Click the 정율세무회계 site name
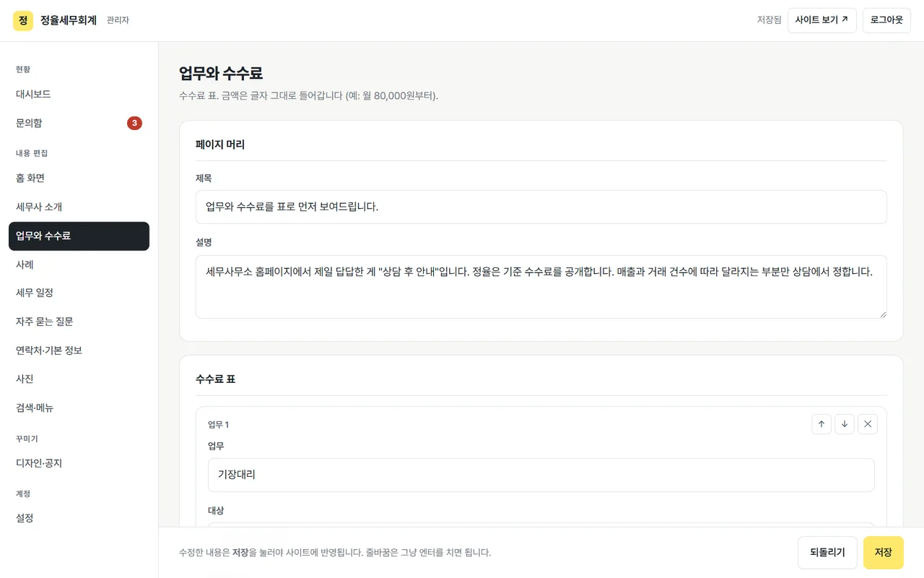Screen dimensions: 924x578 point(69,20)
